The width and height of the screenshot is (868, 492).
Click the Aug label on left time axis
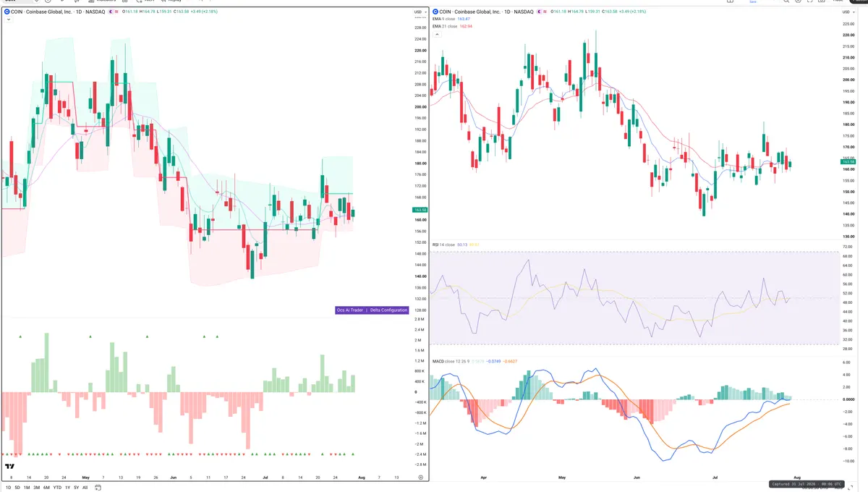coord(362,478)
